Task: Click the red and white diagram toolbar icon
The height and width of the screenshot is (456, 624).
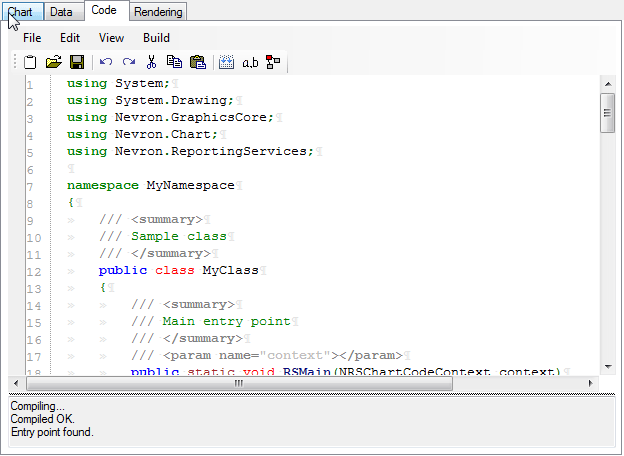Action: pyautogui.click(x=274, y=62)
